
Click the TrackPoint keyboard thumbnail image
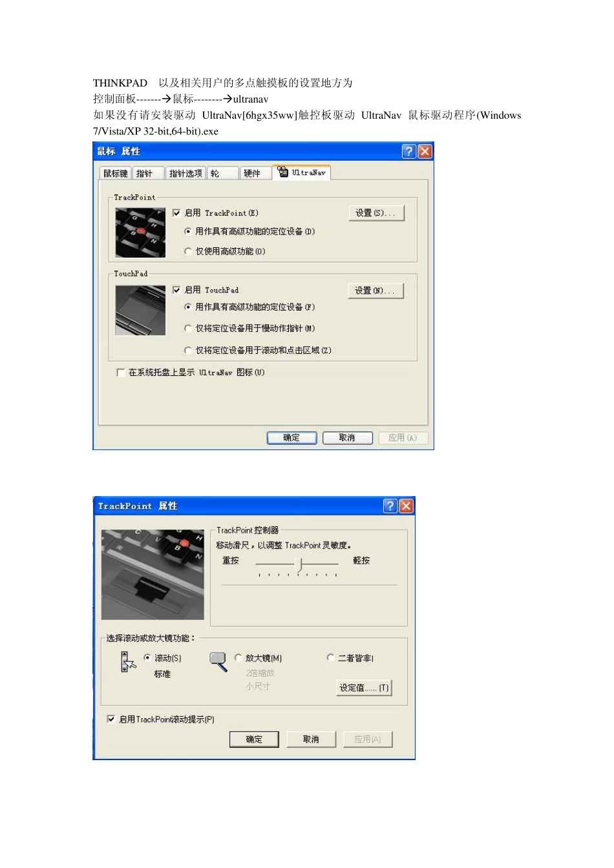click(140, 234)
